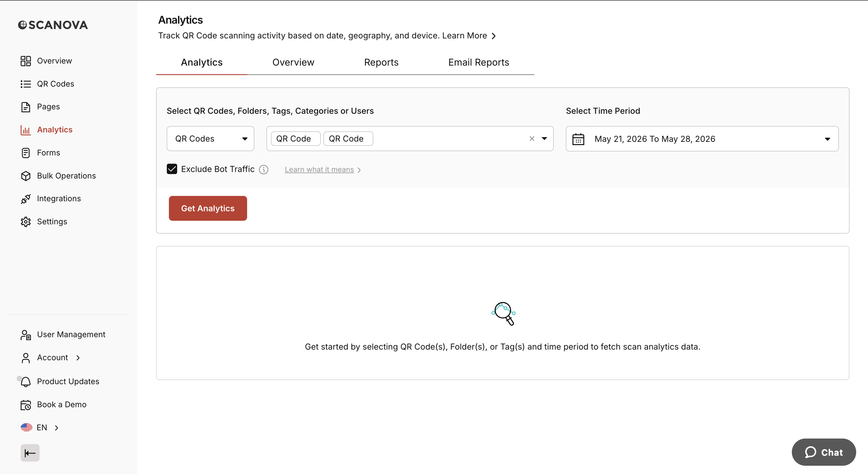The width and height of the screenshot is (868, 474).
Task: Expand the Account submenu chevron
Action: (x=78, y=358)
